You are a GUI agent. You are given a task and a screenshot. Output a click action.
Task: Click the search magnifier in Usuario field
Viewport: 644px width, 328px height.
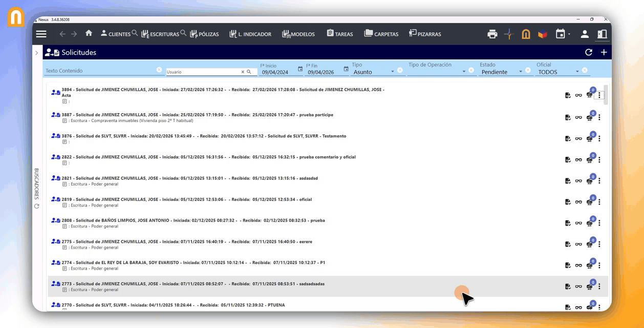(249, 72)
